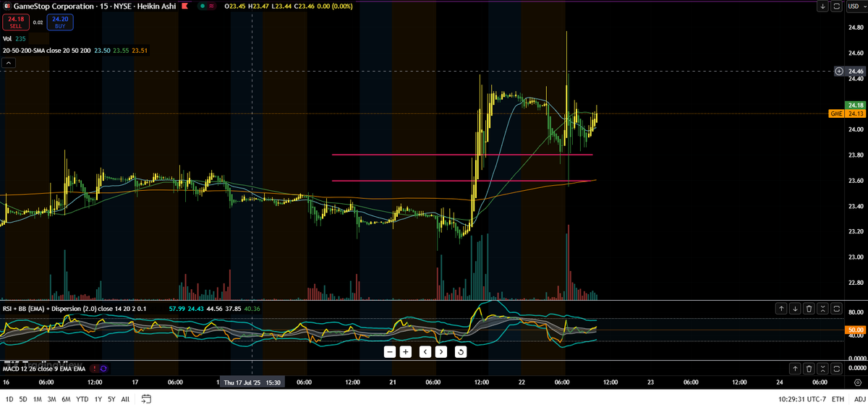Click the purple MACD loading status icon
The height and width of the screenshot is (407, 868).
tap(103, 368)
